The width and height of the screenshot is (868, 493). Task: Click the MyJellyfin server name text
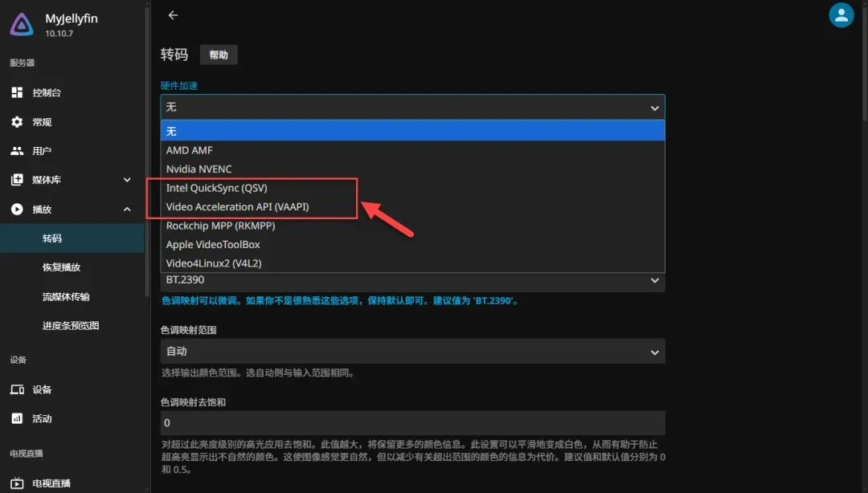(72, 18)
